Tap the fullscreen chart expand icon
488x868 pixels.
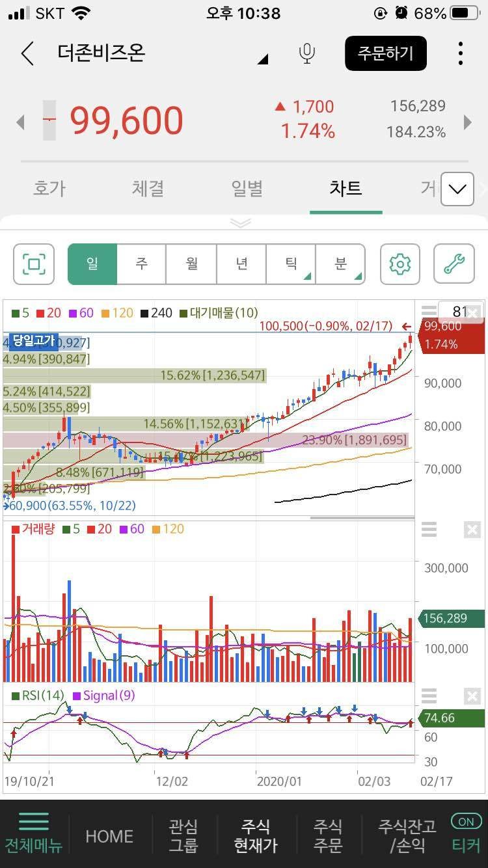click(34, 264)
